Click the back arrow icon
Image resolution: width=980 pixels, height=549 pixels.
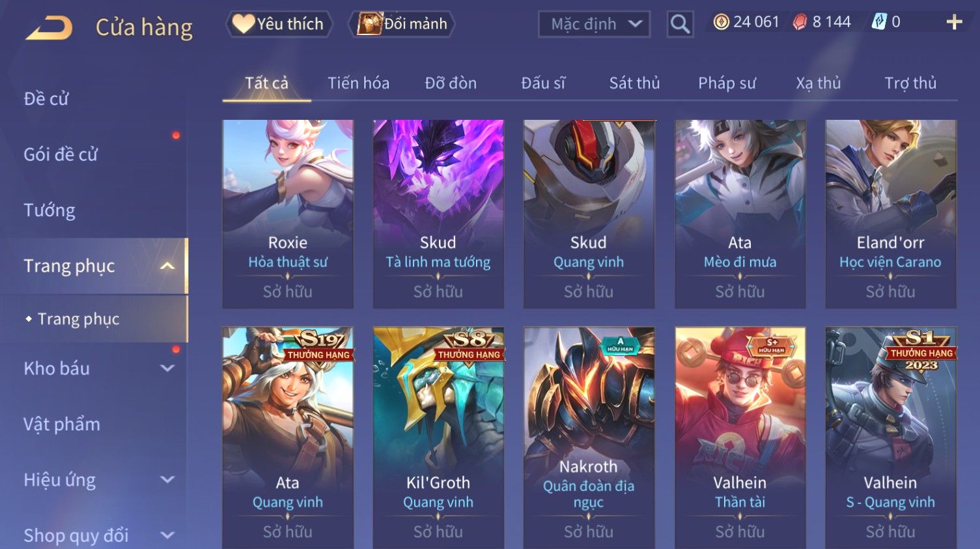pyautogui.click(x=49, y=28)
